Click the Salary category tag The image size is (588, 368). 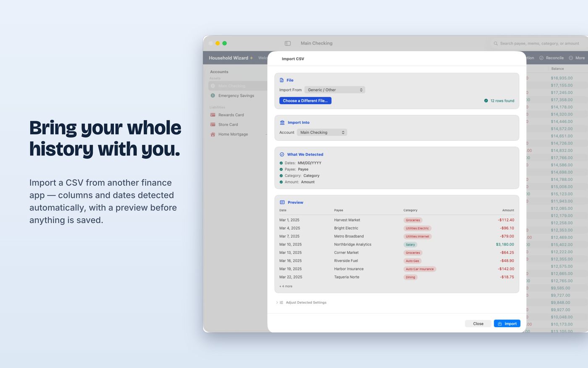410,245
